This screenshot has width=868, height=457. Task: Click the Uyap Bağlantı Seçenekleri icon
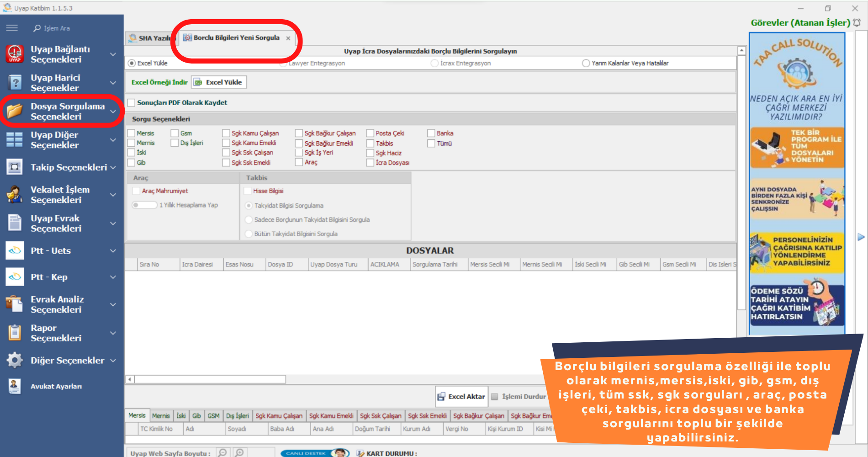[x=15, y=54]
